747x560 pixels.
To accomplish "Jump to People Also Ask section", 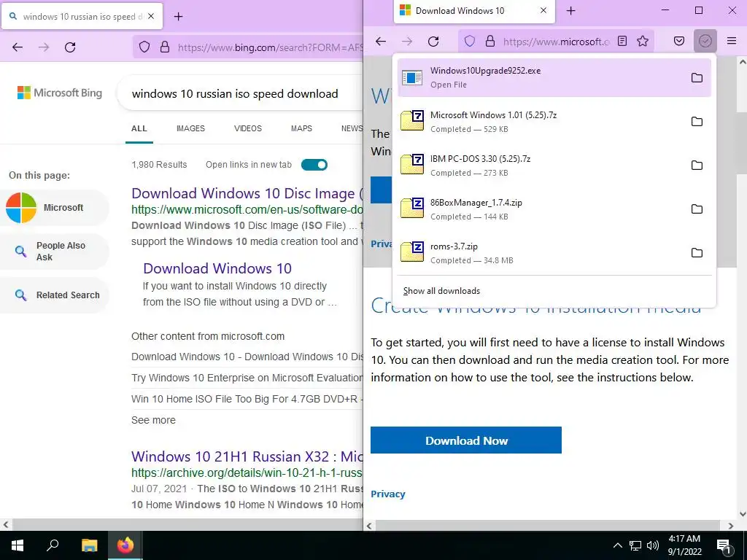I will point(53,252).
